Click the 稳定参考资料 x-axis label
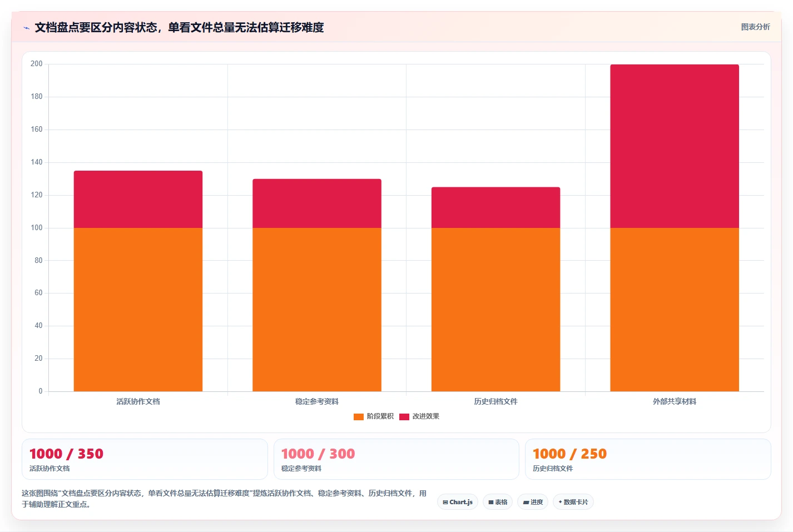The width and height of the screenshot is (793, 532). [x=317, y=401]
